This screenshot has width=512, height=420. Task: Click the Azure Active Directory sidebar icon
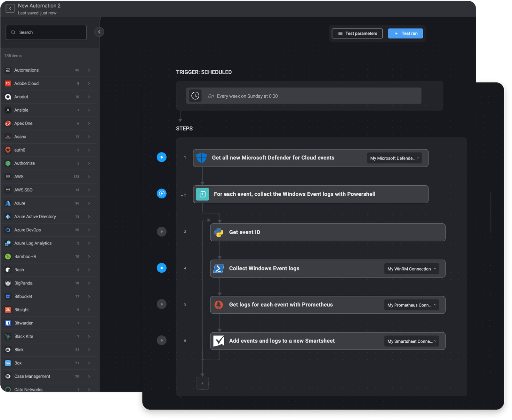pyautogui.click(x=8, y=216)
